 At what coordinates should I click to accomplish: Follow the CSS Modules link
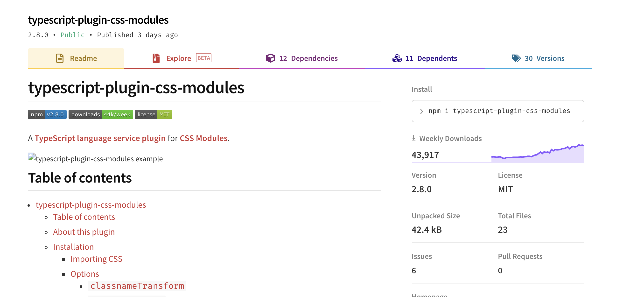pos(203,138)
